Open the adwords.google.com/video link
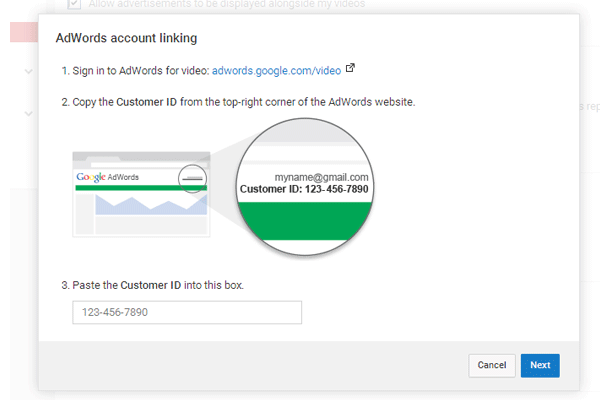This screenshot has height=400, width=600. click(276, 71)
